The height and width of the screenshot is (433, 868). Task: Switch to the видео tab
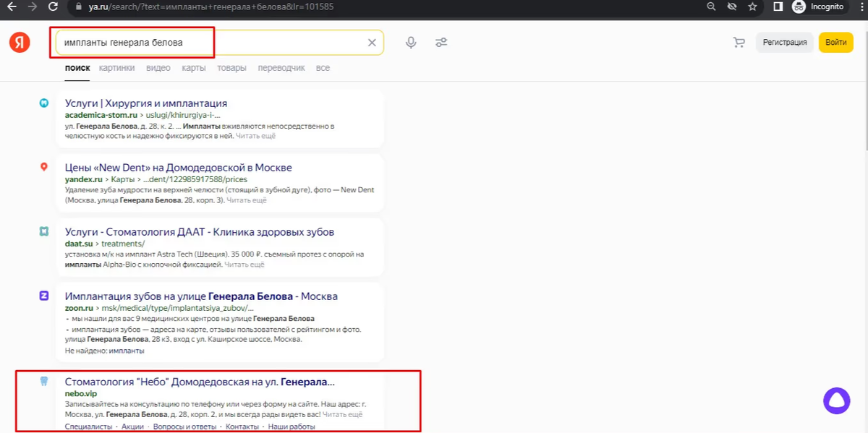tap(158, 68)
